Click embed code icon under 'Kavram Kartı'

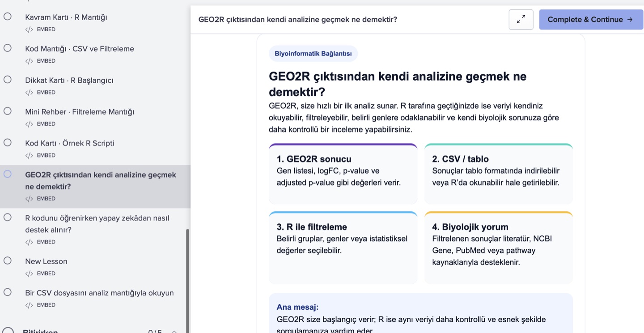pyautogui.click(x=29, y=30)
